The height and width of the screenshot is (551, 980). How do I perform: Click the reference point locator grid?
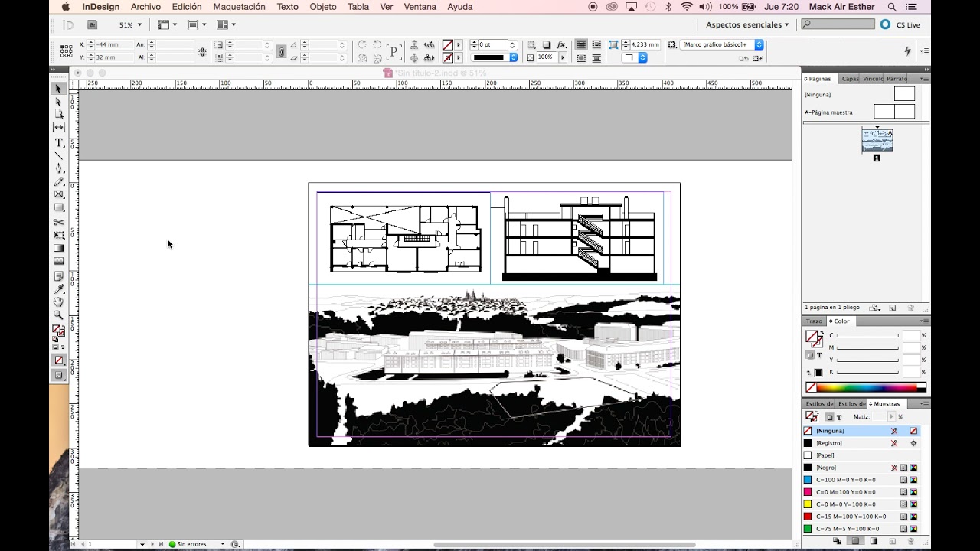[x=67, y=51]
